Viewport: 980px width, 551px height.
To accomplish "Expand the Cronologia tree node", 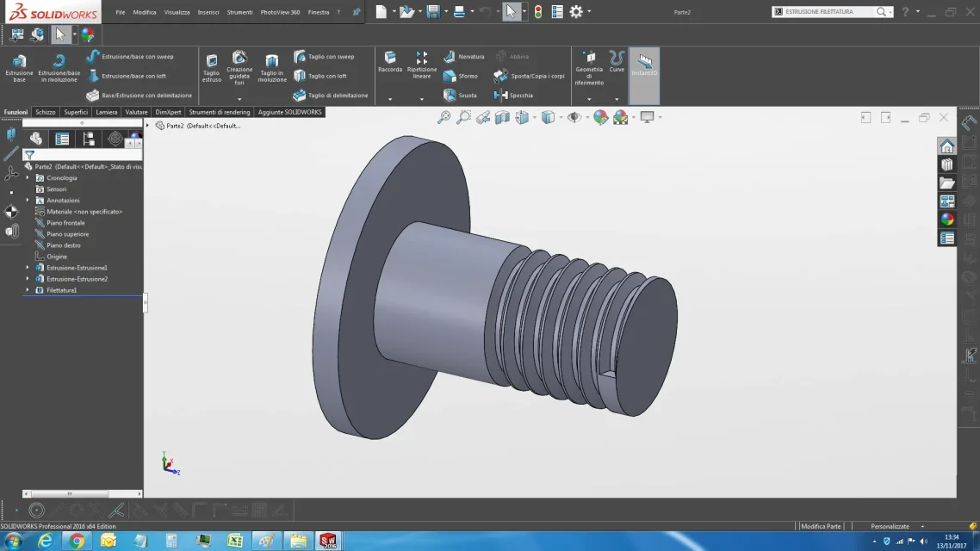I will coord(28,178).
